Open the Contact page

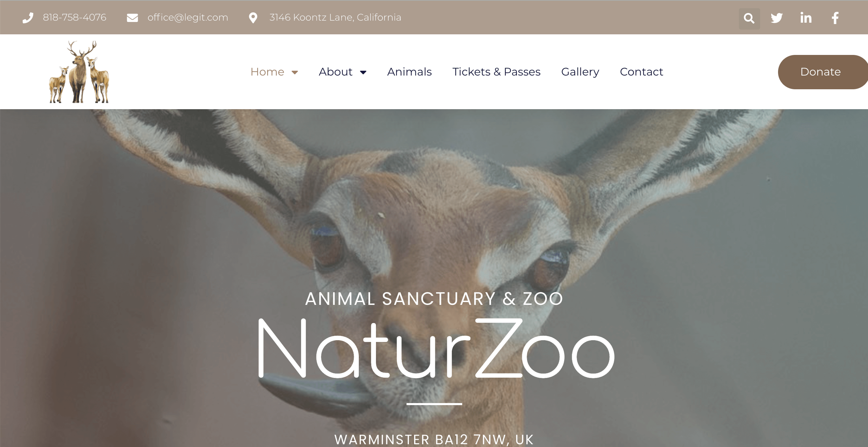point(641,72)
